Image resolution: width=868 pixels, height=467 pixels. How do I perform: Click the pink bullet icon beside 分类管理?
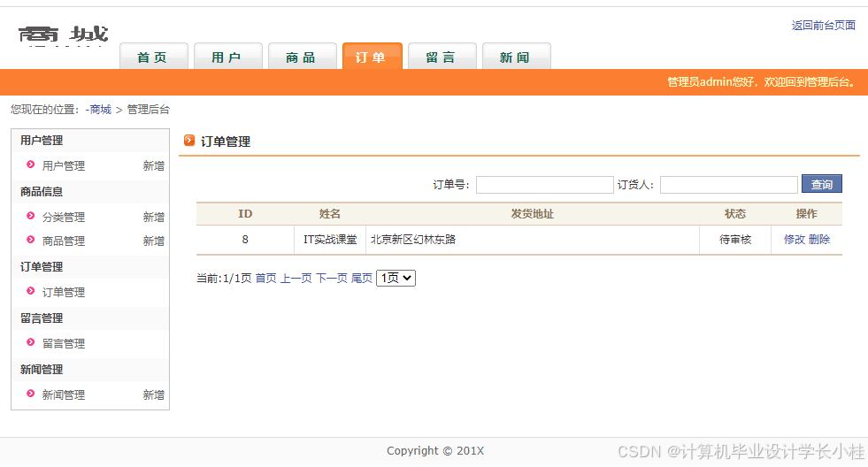30,216
